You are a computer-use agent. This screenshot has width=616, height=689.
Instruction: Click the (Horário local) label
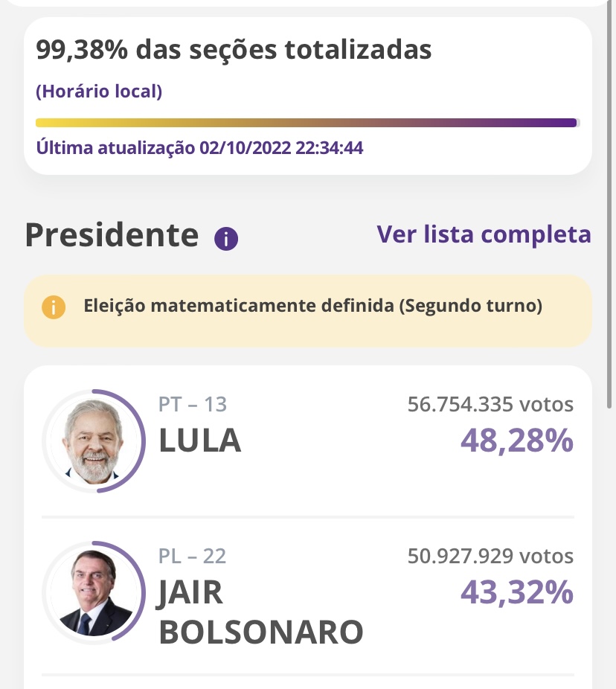point(99,92)
